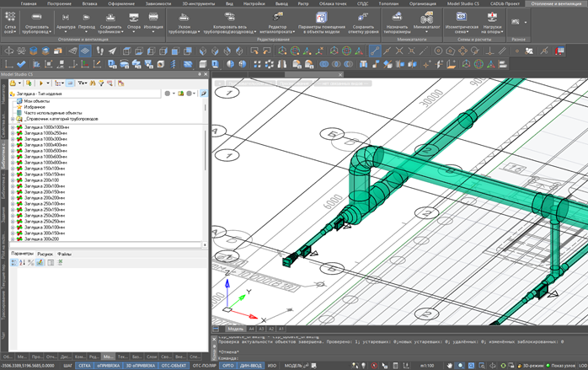Click the m1:100 scale in status bar
Viewport: 588px width, 370px height.
427,365
